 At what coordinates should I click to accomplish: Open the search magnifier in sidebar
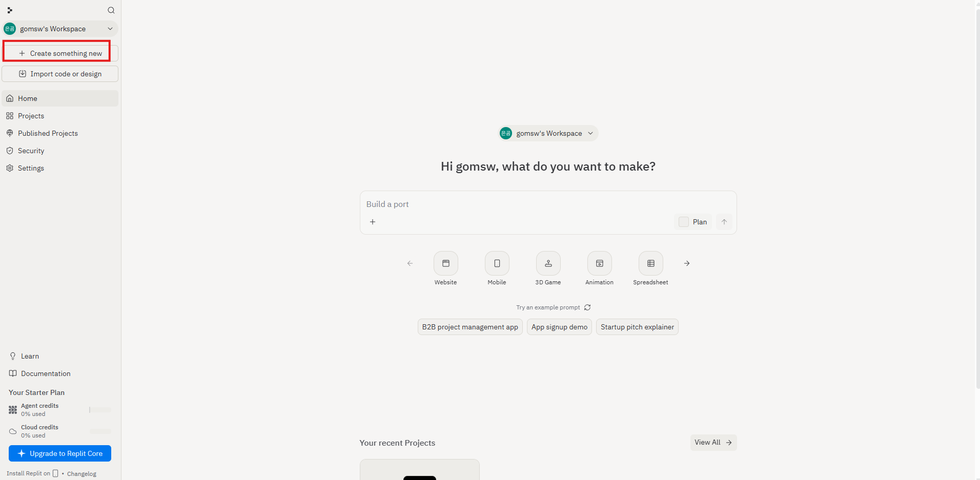coord(111,10)
